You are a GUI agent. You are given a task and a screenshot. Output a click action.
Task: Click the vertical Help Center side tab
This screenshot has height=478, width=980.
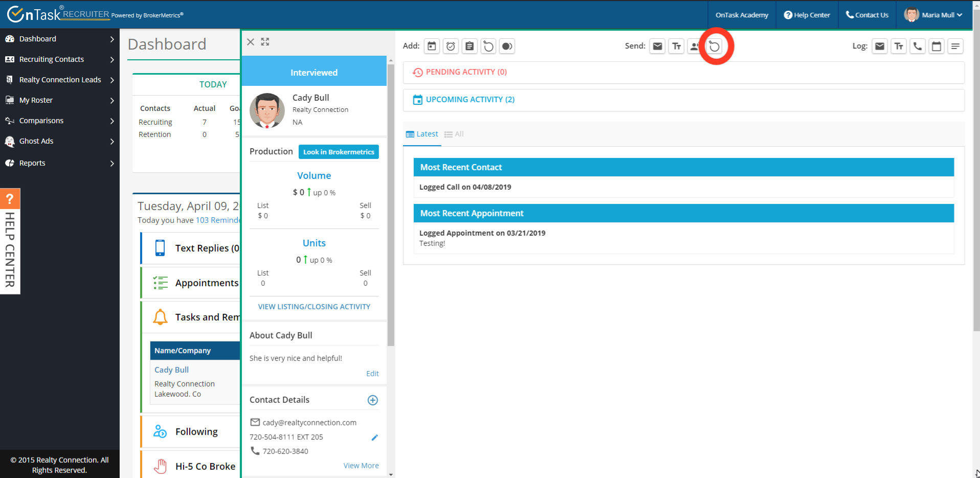[x=10, y=251]
